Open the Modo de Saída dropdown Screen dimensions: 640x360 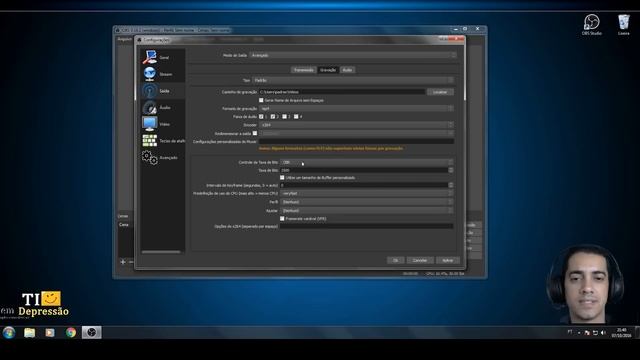coord(353,55)
